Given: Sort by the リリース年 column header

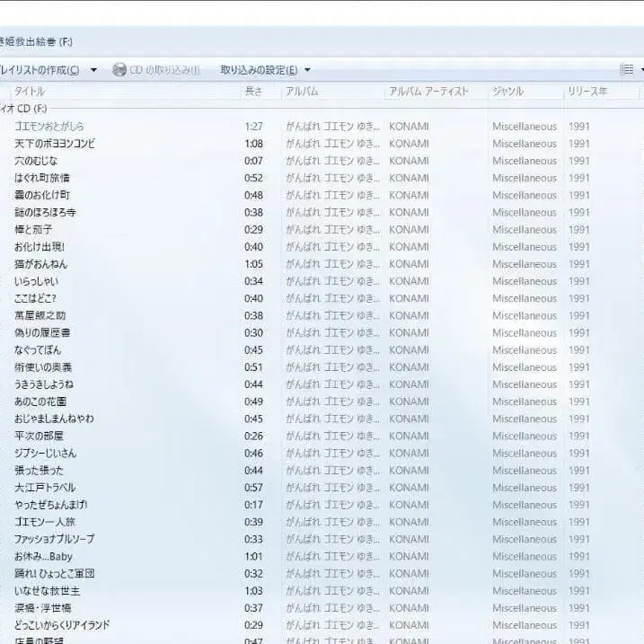Looking at the screenshot, I should 587,92.
